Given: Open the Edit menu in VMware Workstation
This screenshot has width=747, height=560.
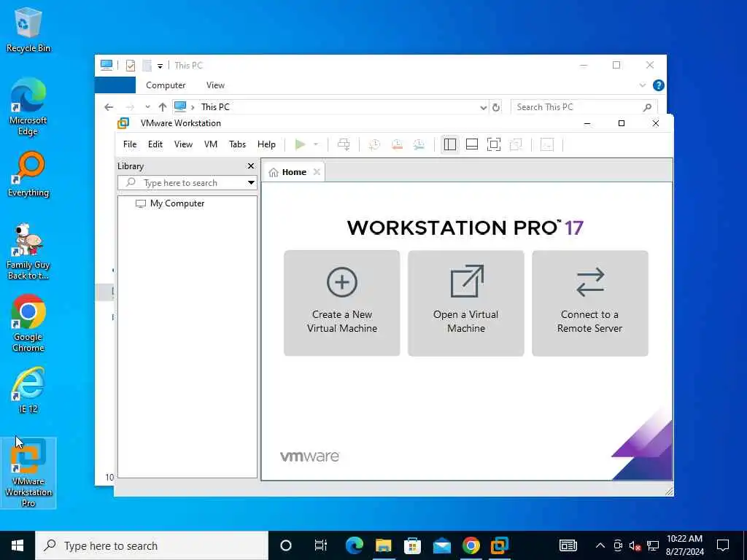Looking at the screenshot, I should point(155,144).
